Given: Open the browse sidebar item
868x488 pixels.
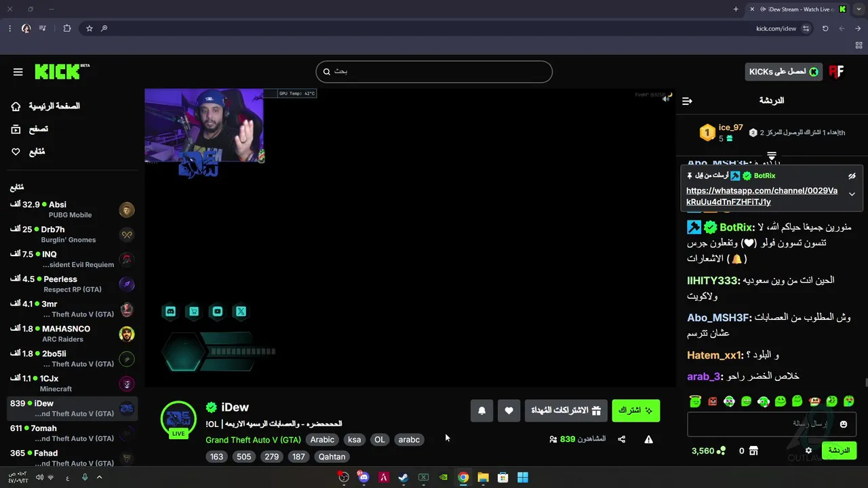Looking at the screenshot, I should [x=29, y=129].
